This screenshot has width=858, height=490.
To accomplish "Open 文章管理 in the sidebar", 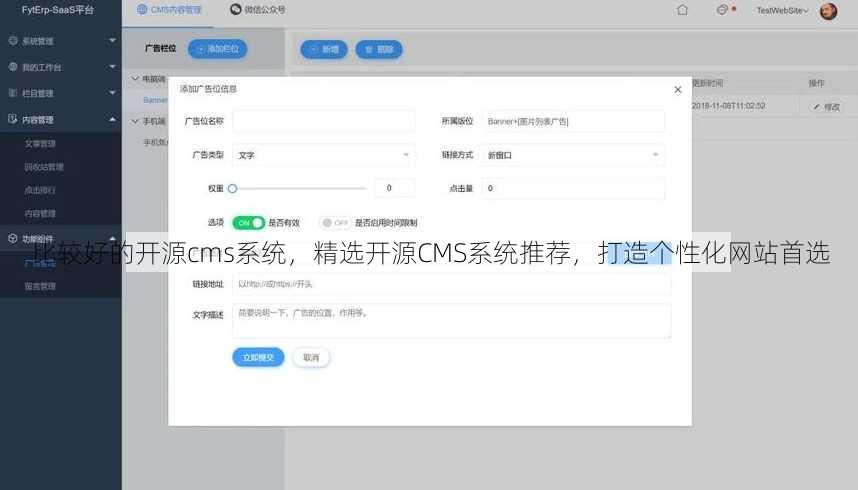I will (x=40, y=143).
